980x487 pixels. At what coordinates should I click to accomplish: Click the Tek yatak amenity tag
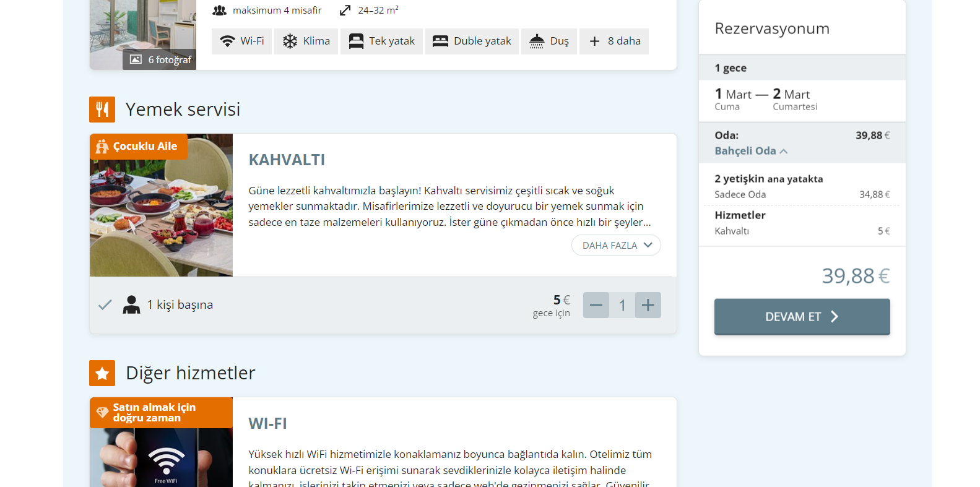[x=381, y=41]
